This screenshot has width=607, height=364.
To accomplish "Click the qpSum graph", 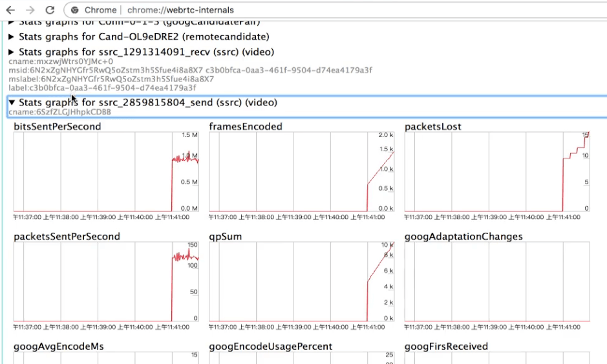I will point(302,281).
